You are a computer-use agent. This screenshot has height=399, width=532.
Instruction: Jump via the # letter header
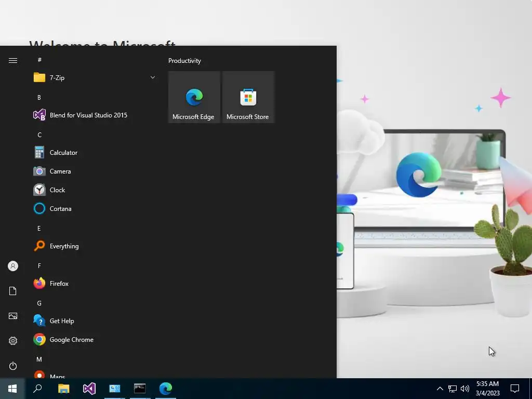[39, 60]
